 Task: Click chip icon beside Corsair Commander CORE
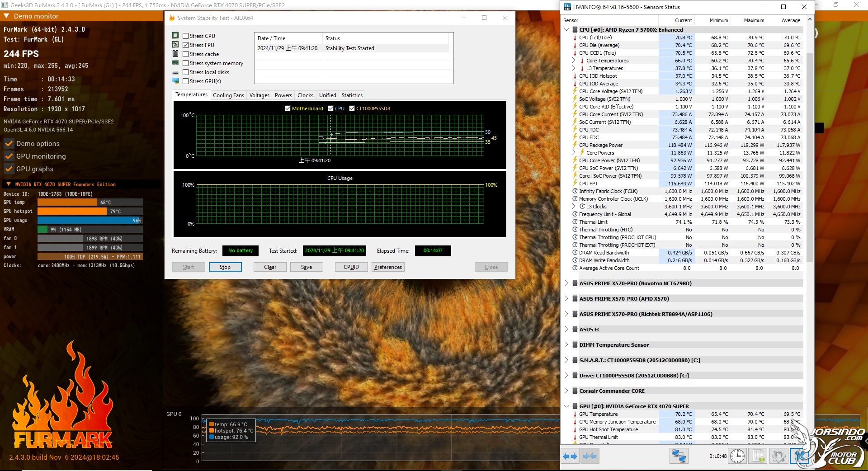pos(575,391)
